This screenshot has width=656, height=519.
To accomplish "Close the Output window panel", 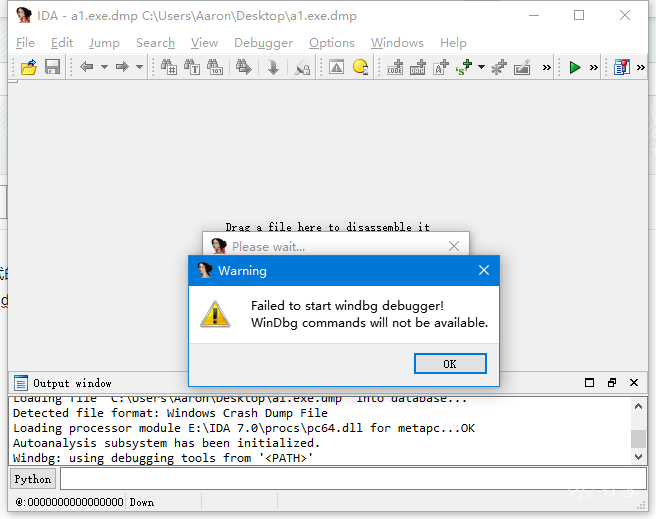I will [634, 383].
